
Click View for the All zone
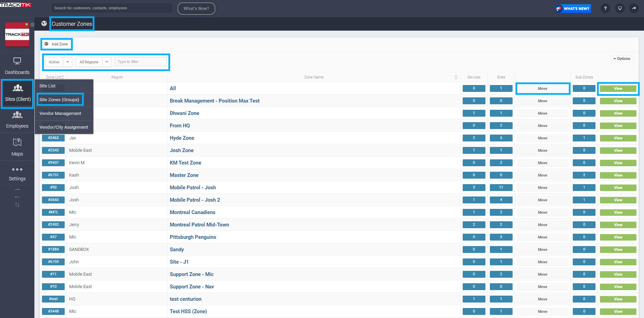(618, 88)
